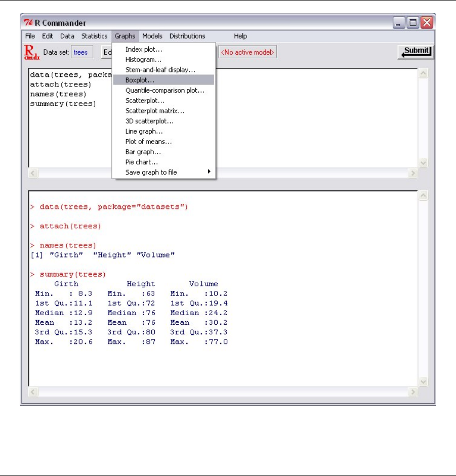Image resolution: width=456 pixels, height=476 pixels.
Task: Click the No active model button
Action: point(247,52)
